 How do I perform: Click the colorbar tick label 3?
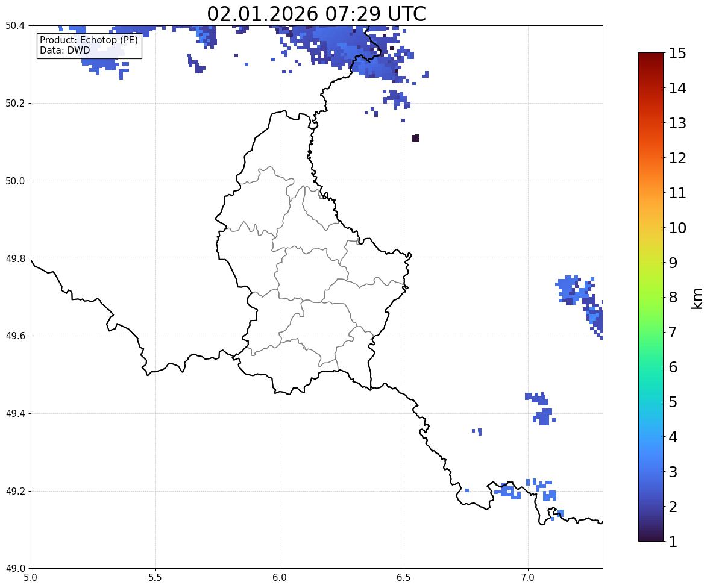pyautogui.click(x=673, y=471)
